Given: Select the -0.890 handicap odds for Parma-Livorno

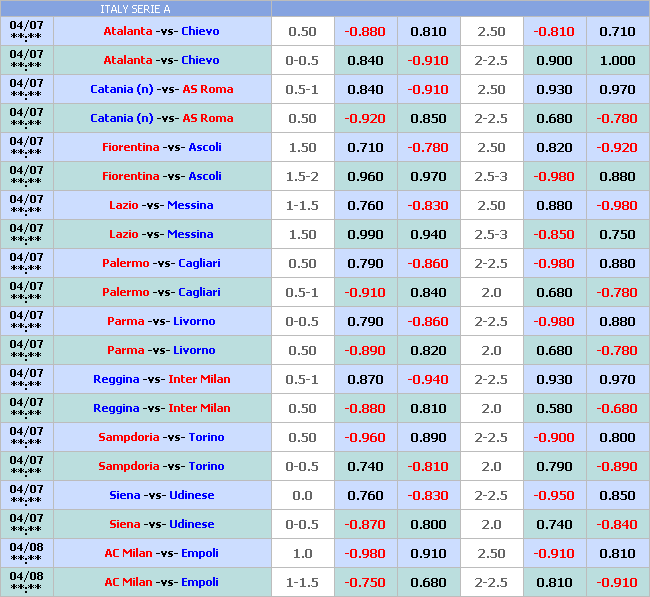Looking at the screenshot, I should [365, 351].
